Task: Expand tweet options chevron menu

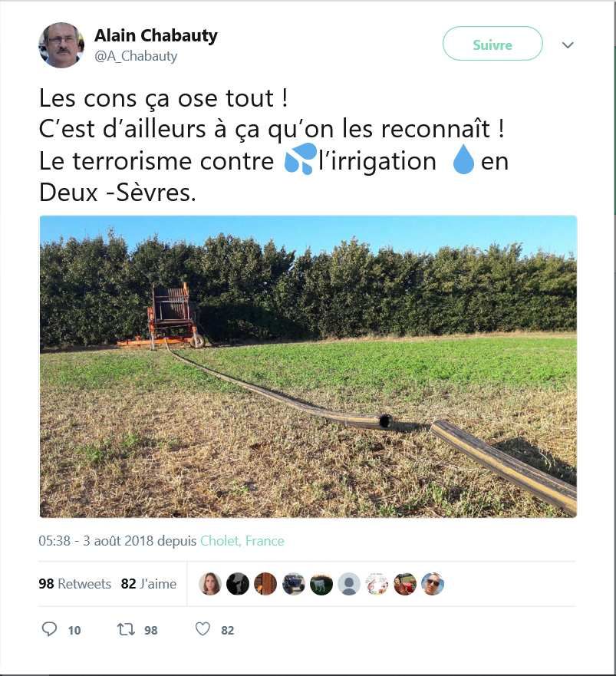Action: click(x=568, y=45)
